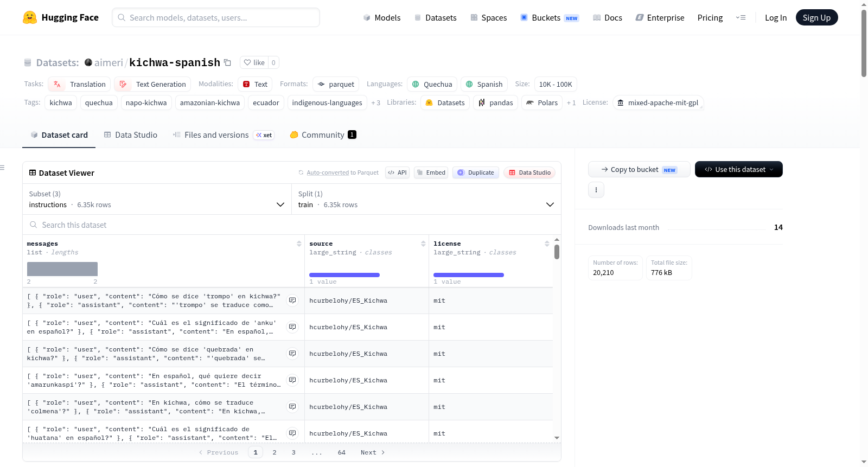Focus the Search this dataset field
The height and width of the screenshot is (467, 868).
[292, 225]
